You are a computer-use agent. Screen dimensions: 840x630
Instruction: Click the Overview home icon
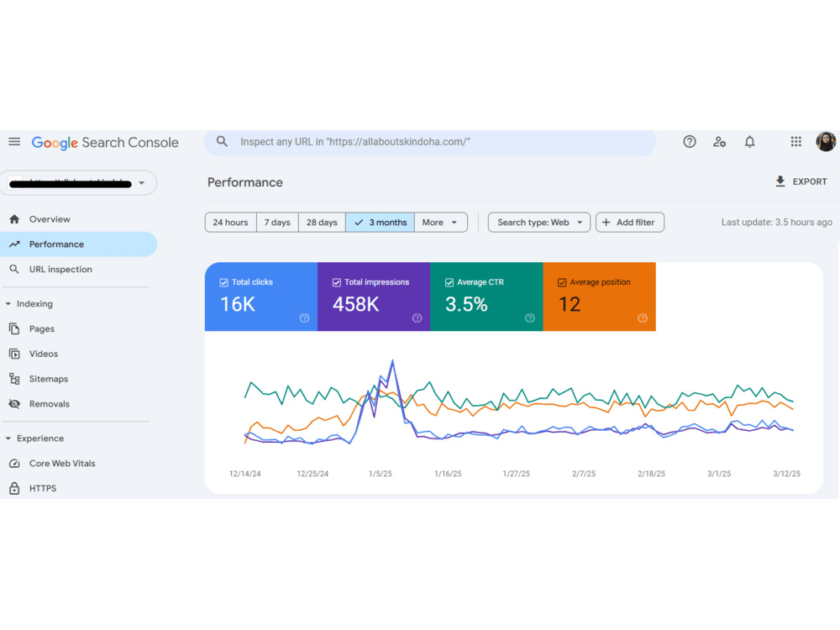click(x=14, y=219)
